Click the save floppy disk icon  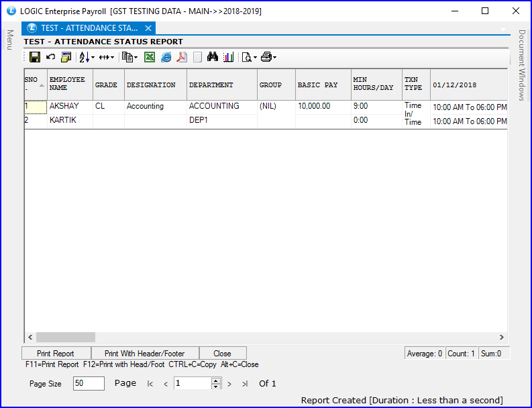[35, 57]
